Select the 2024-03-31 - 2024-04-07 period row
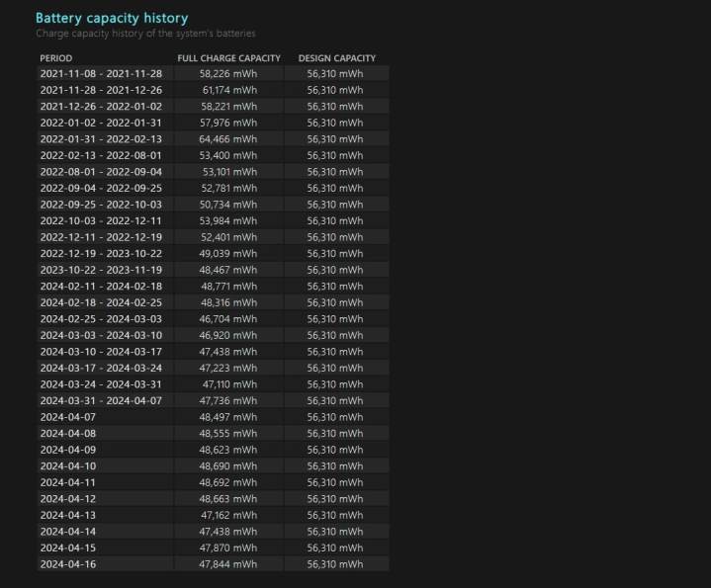The height and width of the screenshot is (588, 711). pos(101,400)
